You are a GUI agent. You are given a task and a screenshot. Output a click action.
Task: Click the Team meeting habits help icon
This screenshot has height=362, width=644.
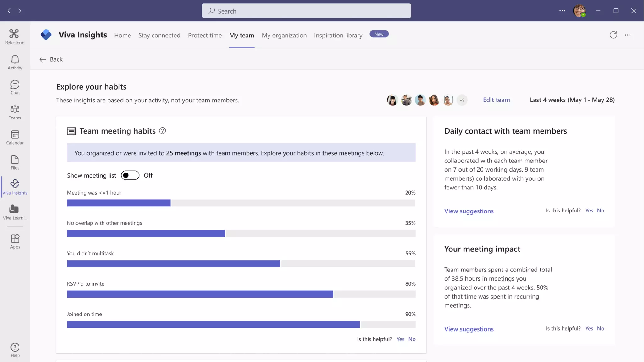click(162, 131)
